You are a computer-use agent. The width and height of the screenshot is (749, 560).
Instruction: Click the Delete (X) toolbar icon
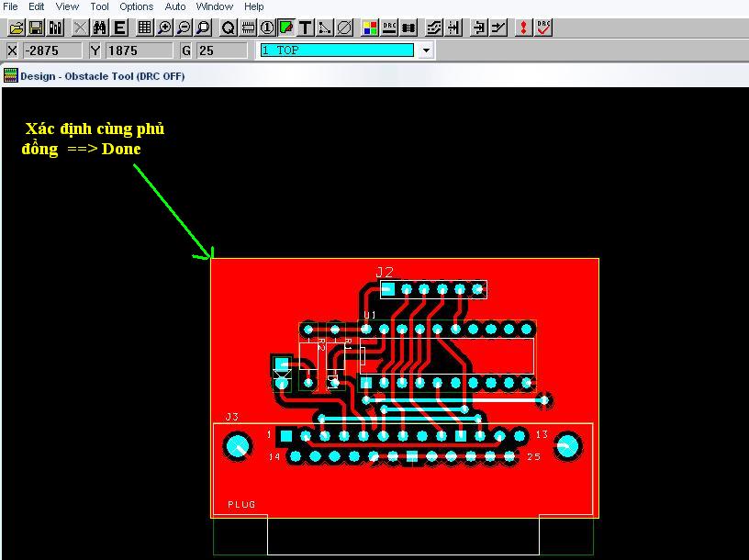pos(80,28)
